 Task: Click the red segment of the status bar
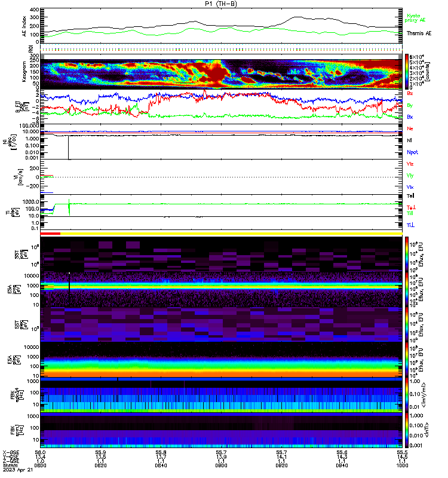coord(50,234)
